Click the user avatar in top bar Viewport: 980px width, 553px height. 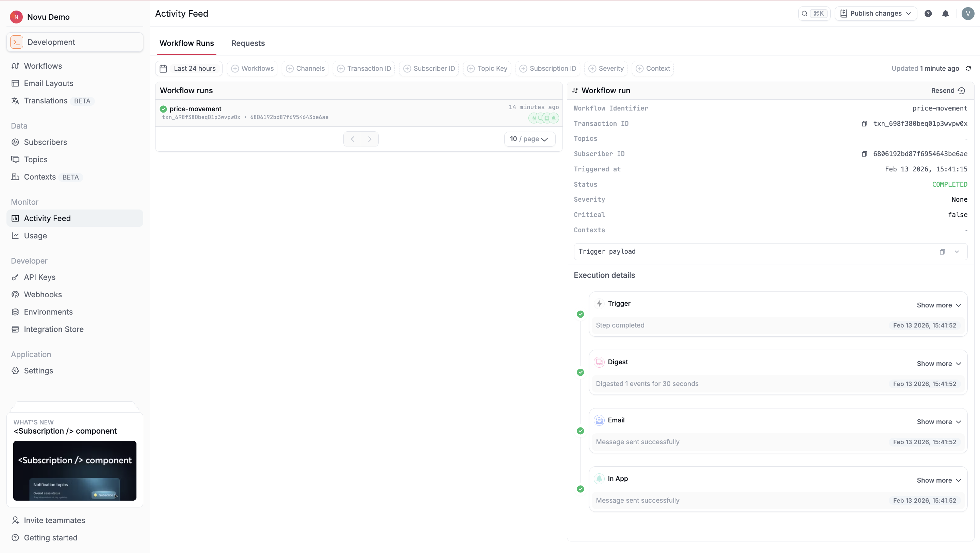click(967, 14)
